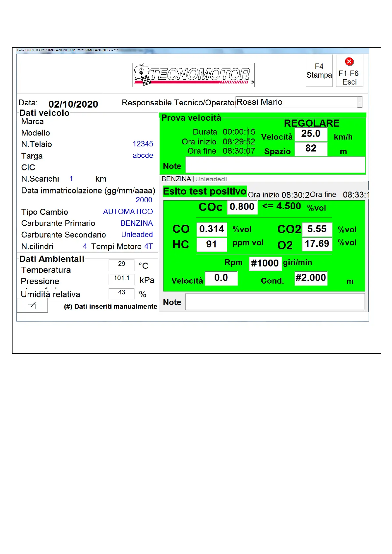Open the Responsabile Tecnico/Operatore dropdown arrow
392x554 pixels.
pos(360,102)
